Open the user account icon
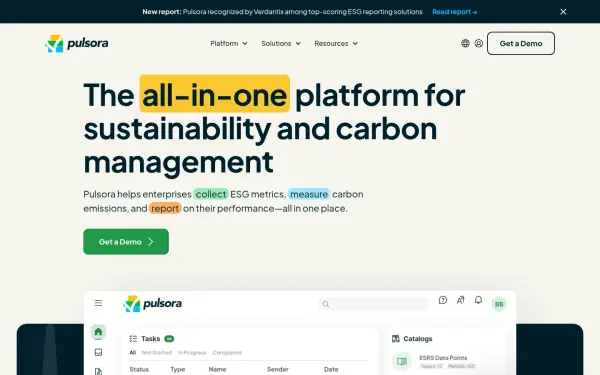600x375 pixels. 479,43
